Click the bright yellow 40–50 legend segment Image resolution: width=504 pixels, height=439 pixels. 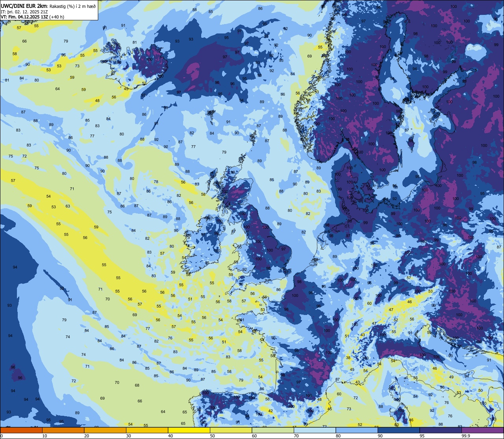coord(189,430)
